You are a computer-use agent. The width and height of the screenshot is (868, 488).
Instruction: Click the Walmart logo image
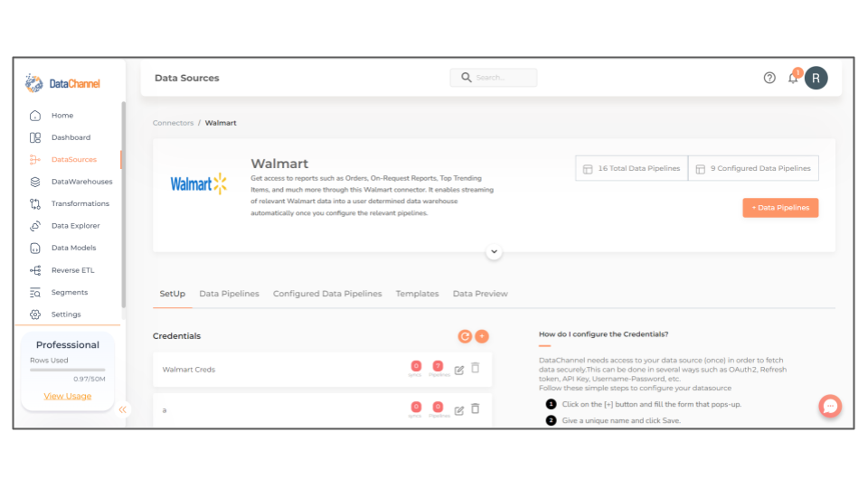[198, 183]
